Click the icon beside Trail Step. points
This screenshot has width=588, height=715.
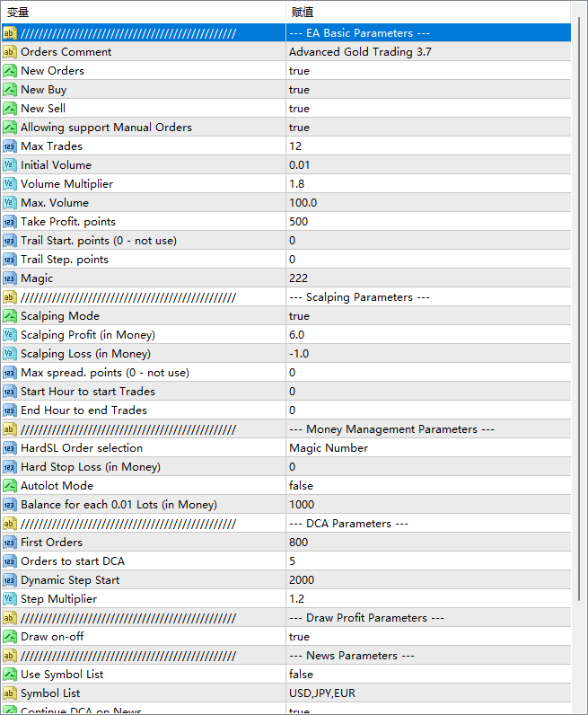[x=10, y=260]
